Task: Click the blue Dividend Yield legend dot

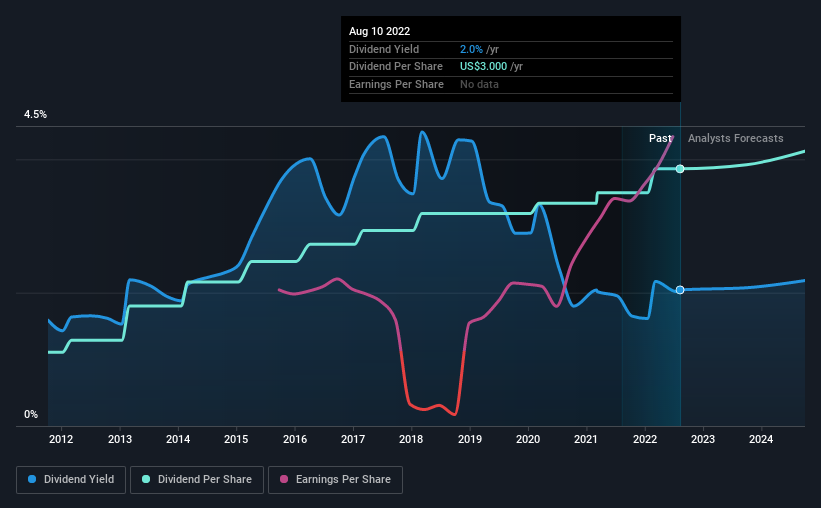Action: (32, 479)
